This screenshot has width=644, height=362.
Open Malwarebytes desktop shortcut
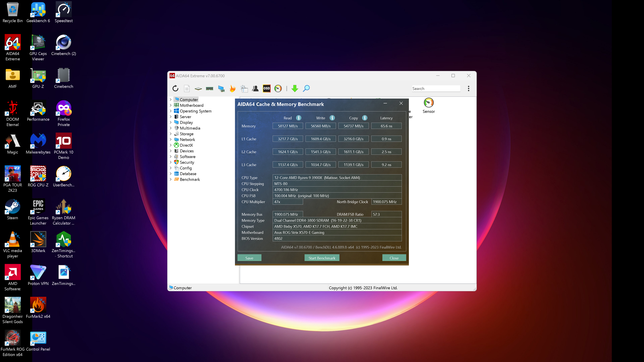38,144
